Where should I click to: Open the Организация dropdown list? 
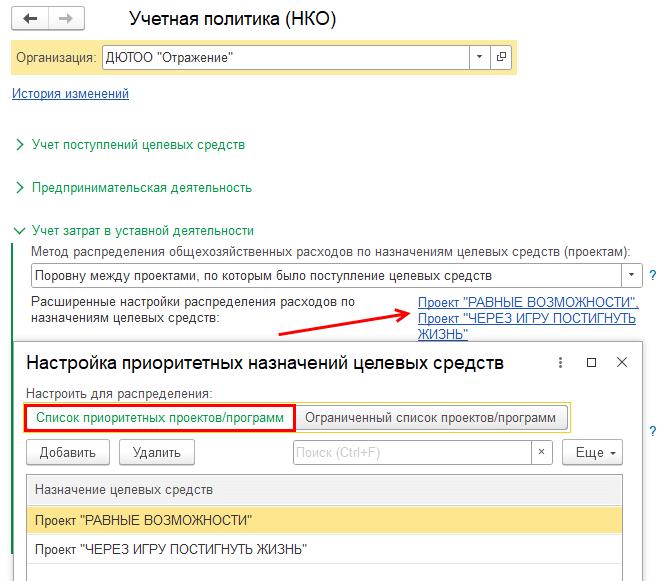click(479, 57)
